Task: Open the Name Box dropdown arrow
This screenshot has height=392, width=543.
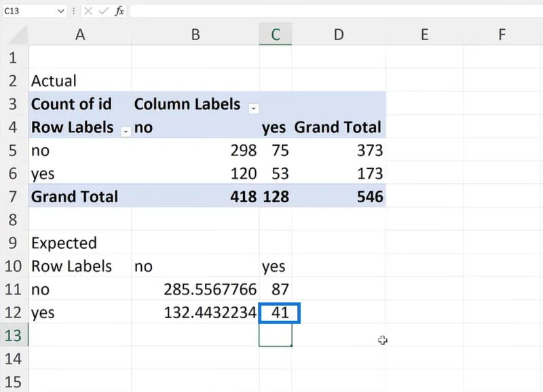Action: (60, 11)
